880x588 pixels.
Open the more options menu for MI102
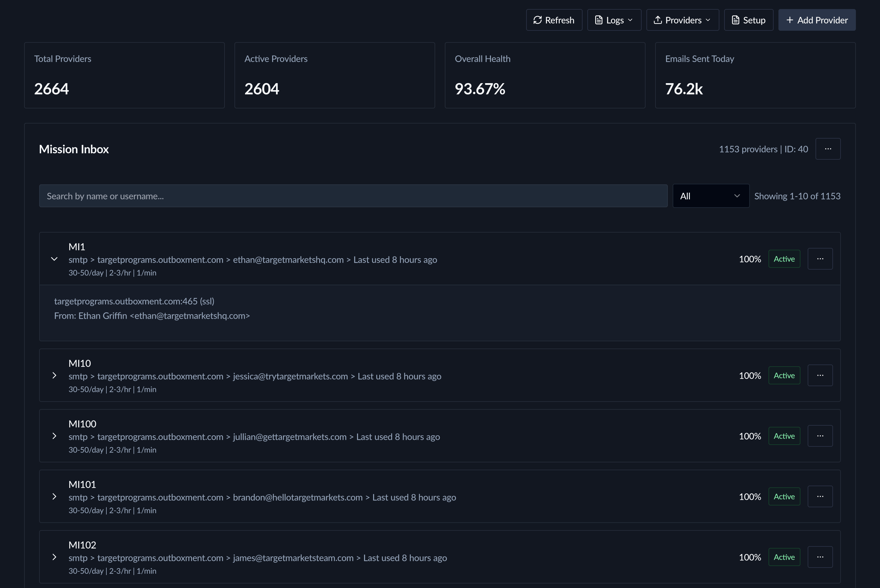tap(820, 557)
